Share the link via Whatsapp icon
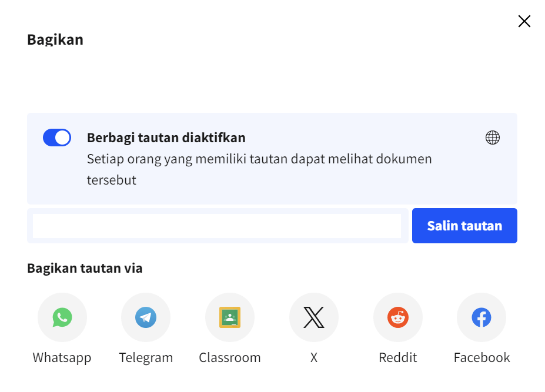 [x=62, y=317]
